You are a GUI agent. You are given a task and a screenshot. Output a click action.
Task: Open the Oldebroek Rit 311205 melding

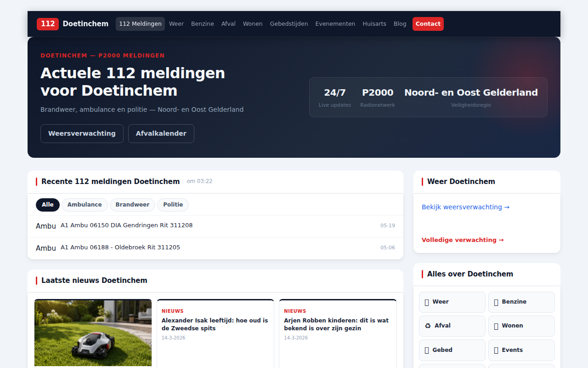tap(215, 248)
